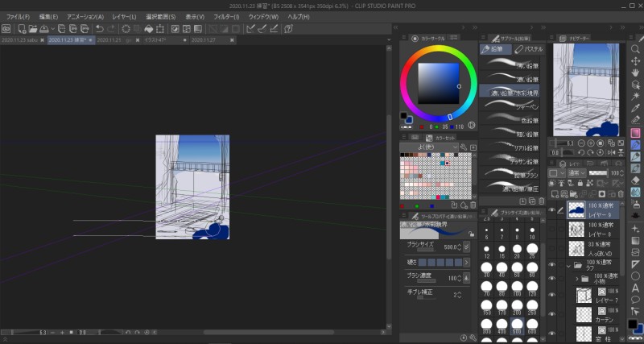Open the ファイル(F) menu

pos(18,17)
